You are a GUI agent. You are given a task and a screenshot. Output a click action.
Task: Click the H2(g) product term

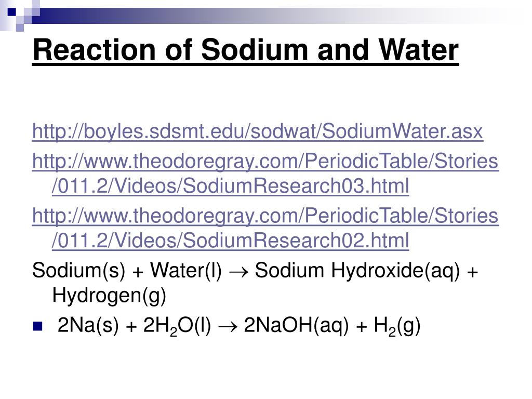(x=397, y=326)
